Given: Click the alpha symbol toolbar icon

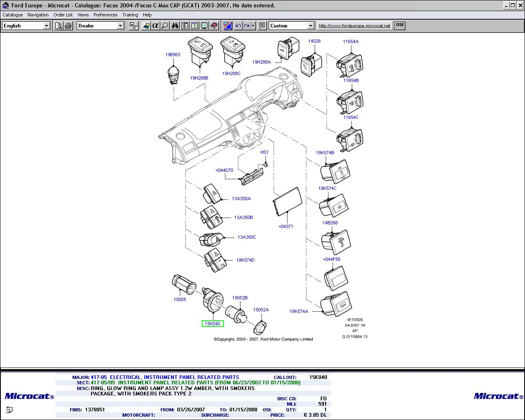Looking at the screenshot, I should click(155, 26).
